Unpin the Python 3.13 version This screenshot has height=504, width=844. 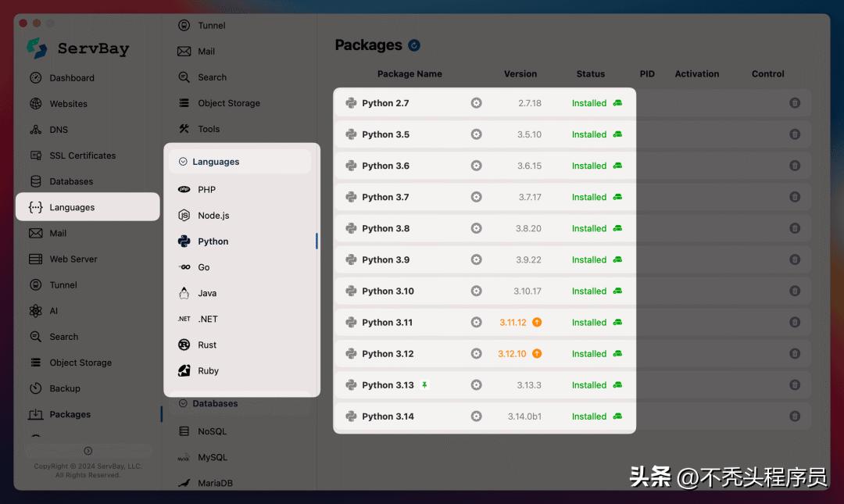tap(423, 384)
